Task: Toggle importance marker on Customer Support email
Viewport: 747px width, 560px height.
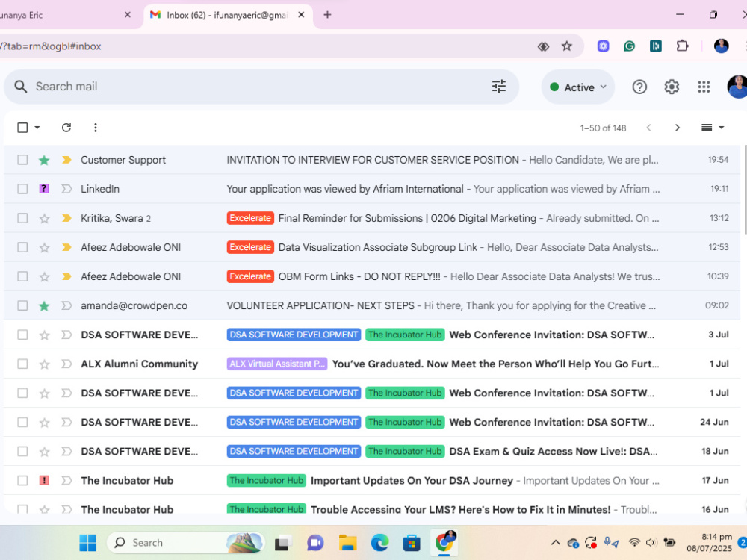Action: tap(66, 160)
